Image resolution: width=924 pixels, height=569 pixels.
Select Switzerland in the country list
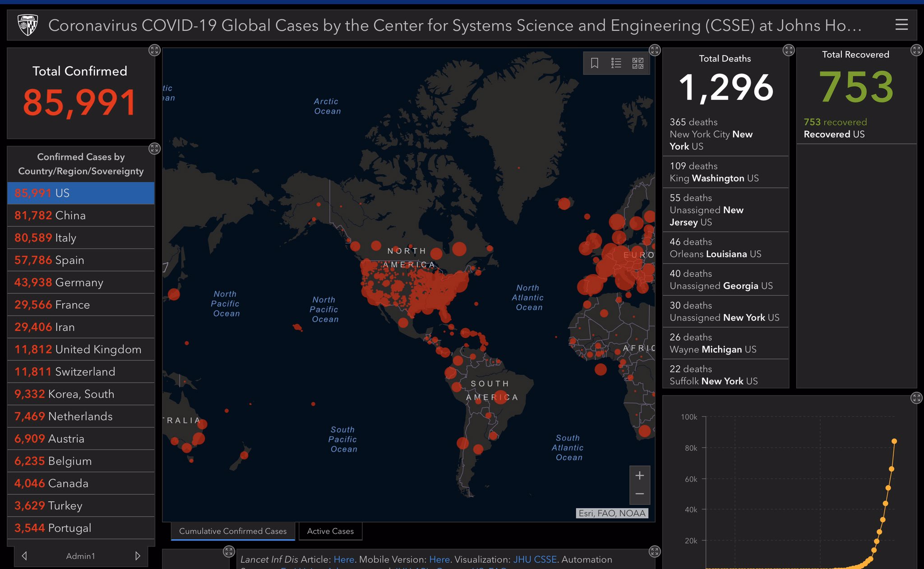tap(81, 372)
